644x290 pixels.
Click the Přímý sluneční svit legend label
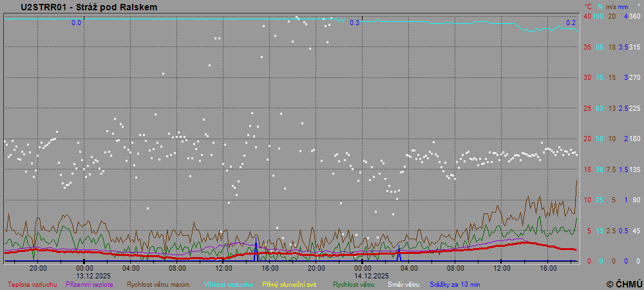point(289,284)
